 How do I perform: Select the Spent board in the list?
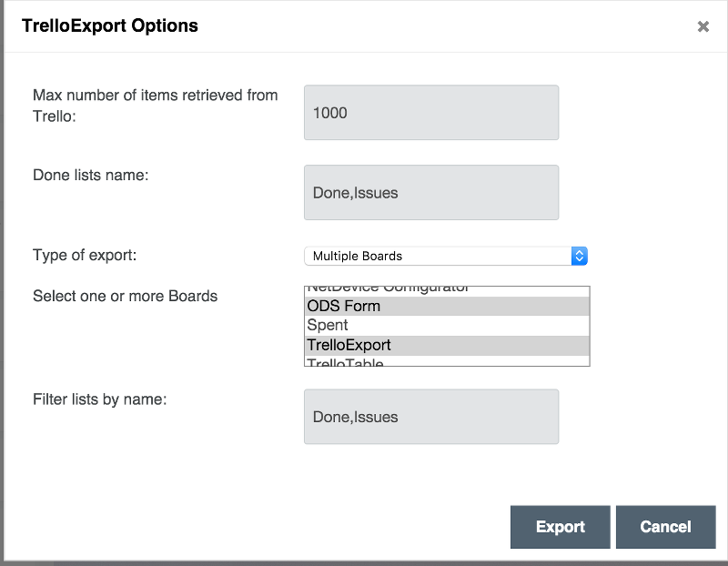[x=446, y=325]
